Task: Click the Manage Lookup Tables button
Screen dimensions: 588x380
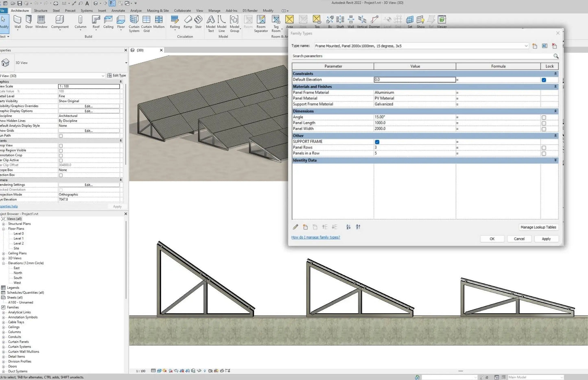Action: [538, 227]
